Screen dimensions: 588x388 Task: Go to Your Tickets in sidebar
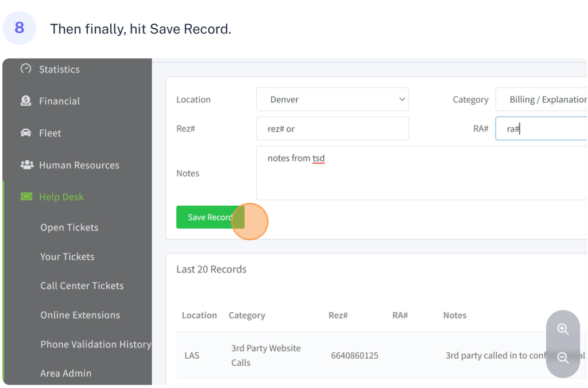(x=67, y=257)
